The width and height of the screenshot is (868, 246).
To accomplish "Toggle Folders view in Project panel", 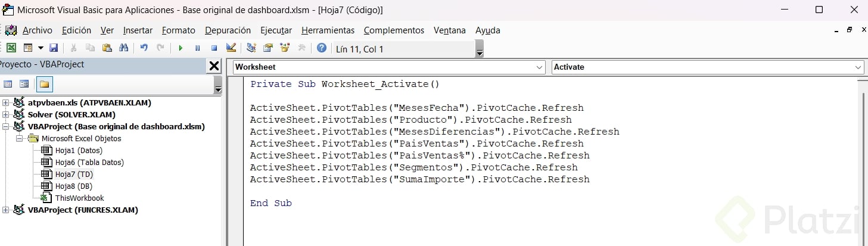I will (x=44, y=84).
